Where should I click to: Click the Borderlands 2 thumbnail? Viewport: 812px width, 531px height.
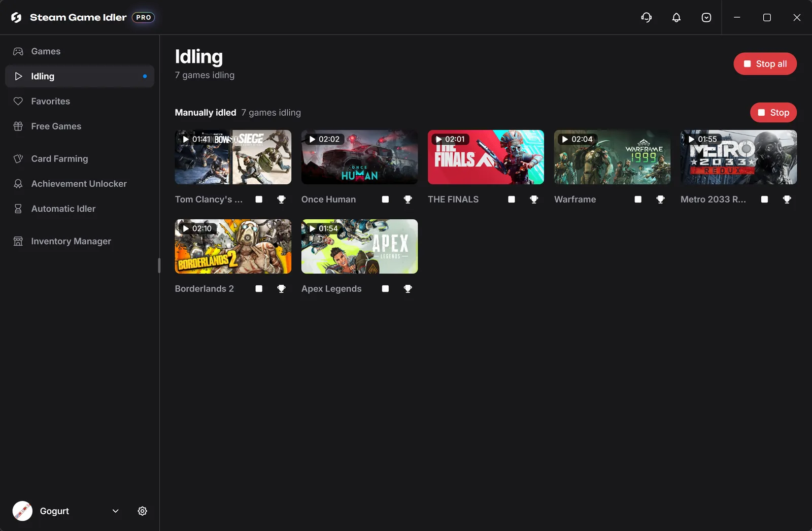233,246
